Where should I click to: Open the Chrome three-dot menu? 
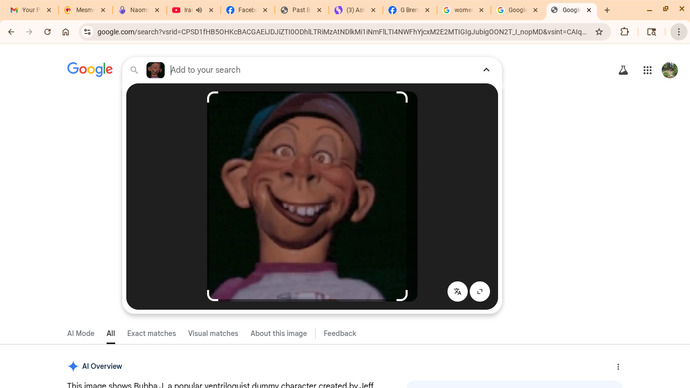(x=679, y=32)
